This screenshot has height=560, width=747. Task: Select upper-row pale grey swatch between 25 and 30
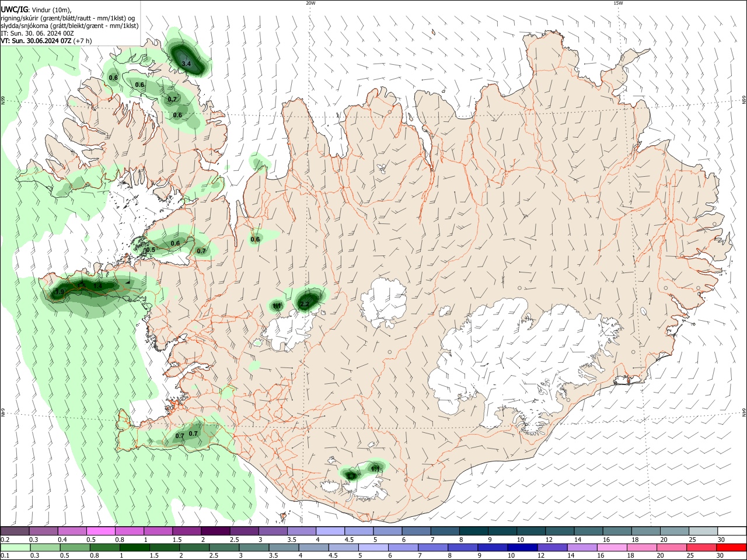pyautogui.click(x=704, y=531)
